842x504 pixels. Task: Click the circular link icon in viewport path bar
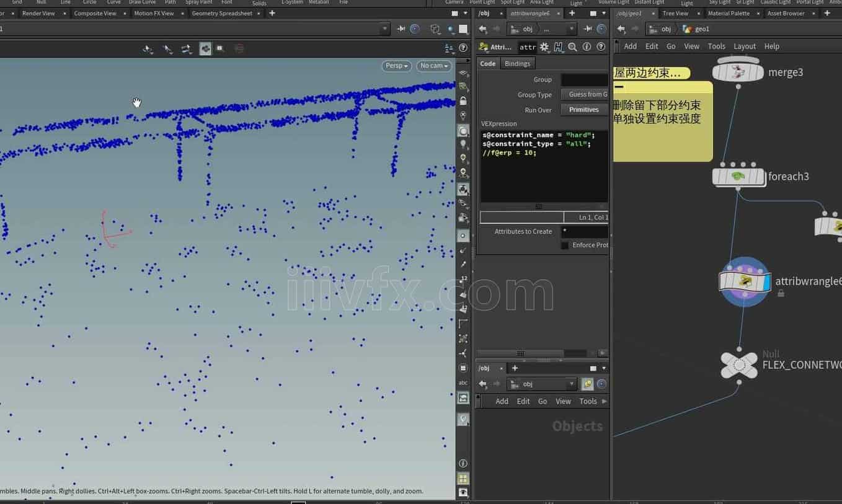coord(415,29)
